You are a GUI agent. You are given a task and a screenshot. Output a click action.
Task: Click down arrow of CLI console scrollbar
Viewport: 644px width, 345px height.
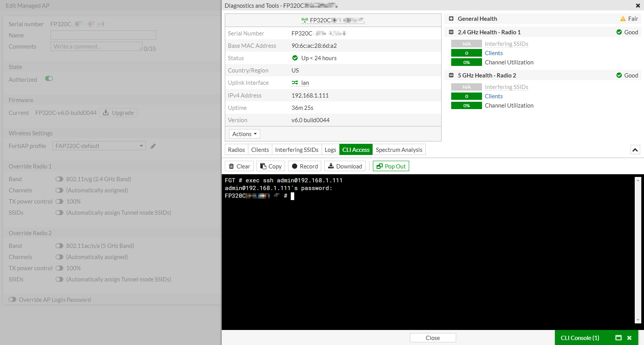(x=638, y=320)
